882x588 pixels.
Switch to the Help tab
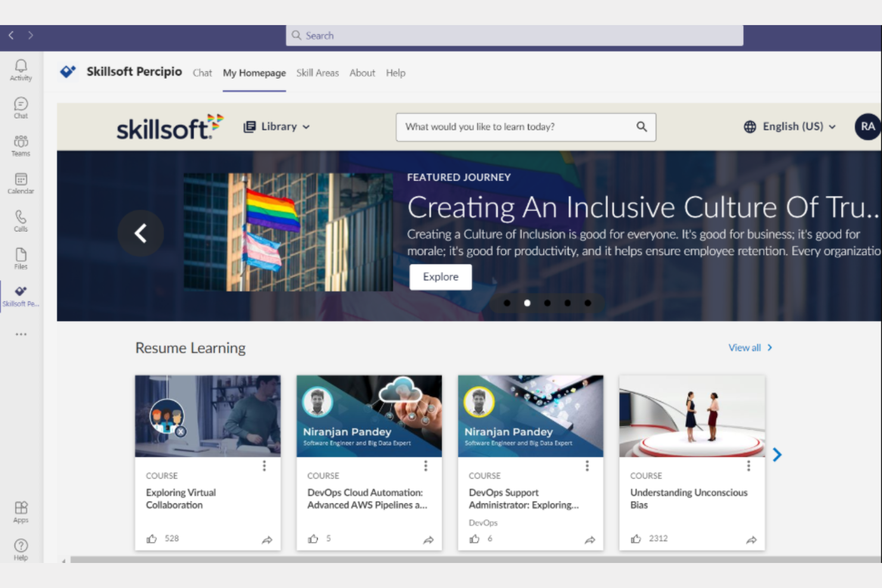pyautogui.click(x=396, y=73)
